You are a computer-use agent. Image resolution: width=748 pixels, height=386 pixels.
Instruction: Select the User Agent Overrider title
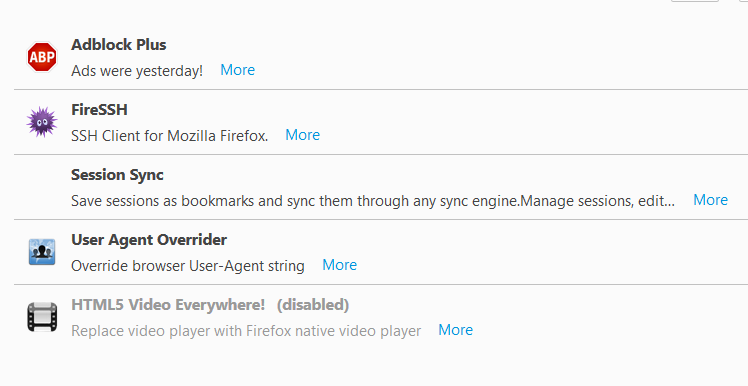pos(149,240)
